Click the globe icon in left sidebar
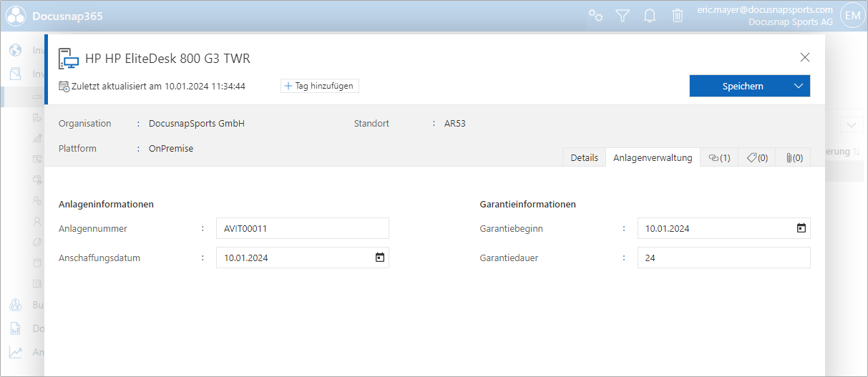The height and width of the screenshot is (377, 868). [16, 51]
